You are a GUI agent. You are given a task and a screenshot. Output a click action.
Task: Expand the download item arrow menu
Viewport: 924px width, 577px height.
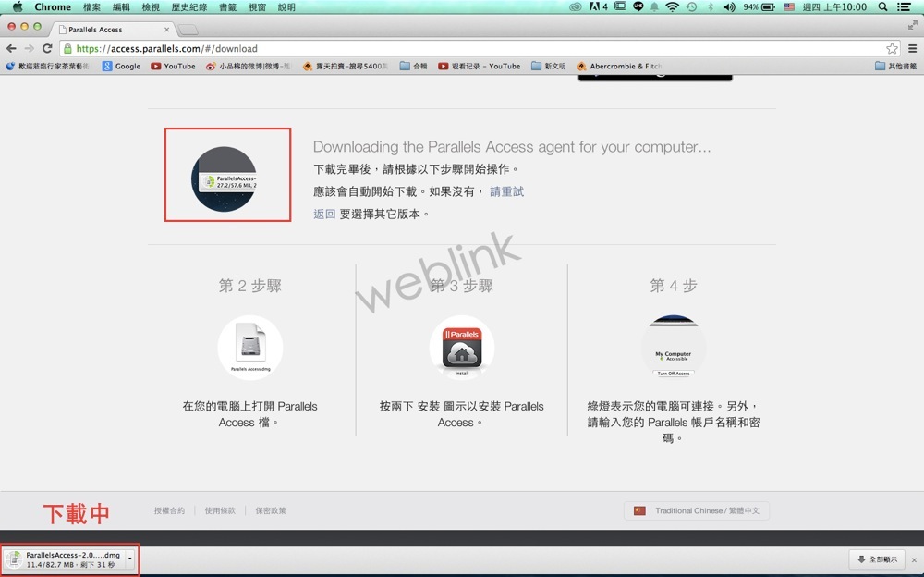[x=130, y=559]
